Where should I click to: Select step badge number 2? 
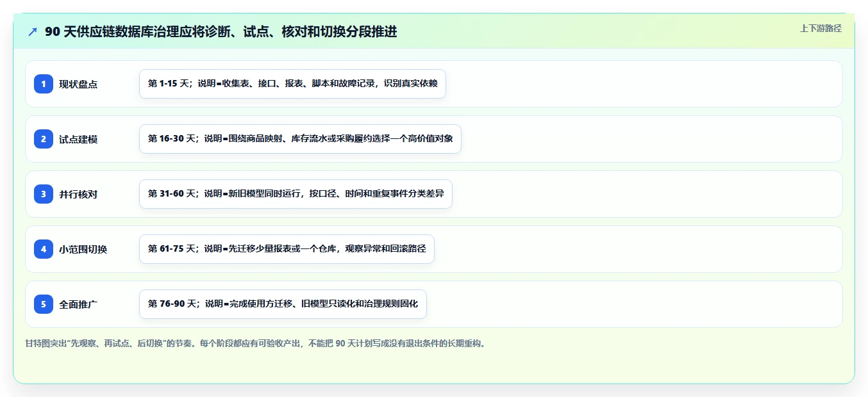point(44,139)
